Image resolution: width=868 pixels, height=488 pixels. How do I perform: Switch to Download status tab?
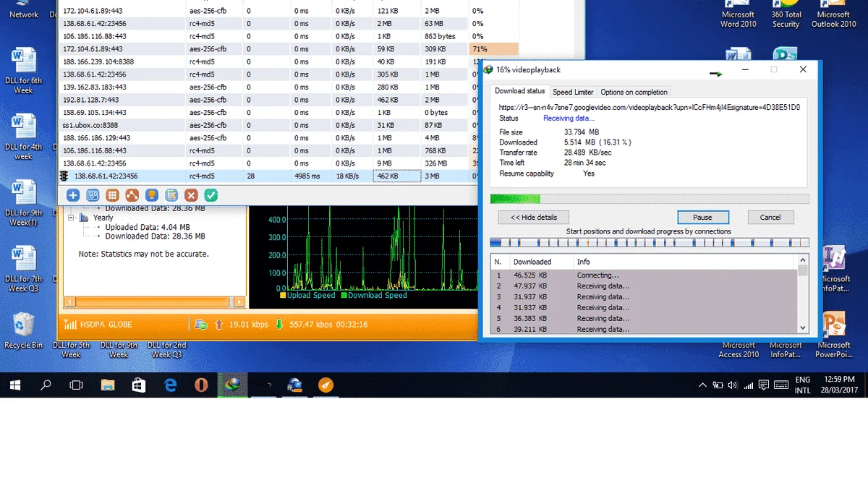[x=519, y=91]
